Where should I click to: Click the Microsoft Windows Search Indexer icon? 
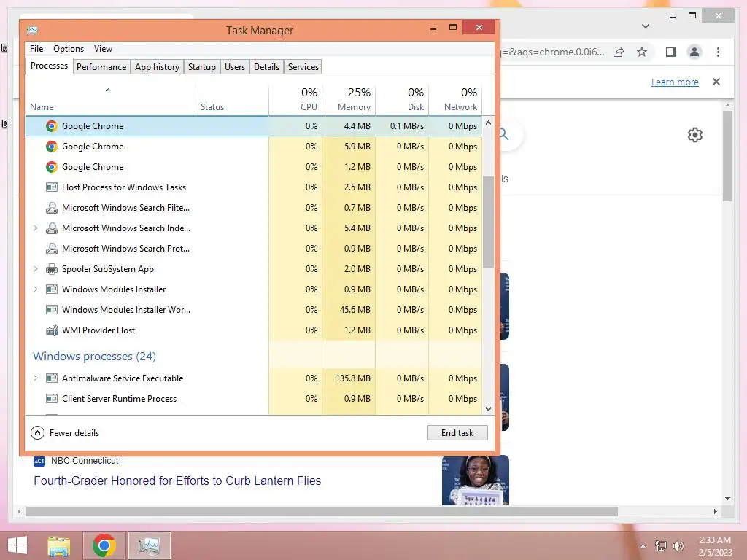[x=52, y=228]
